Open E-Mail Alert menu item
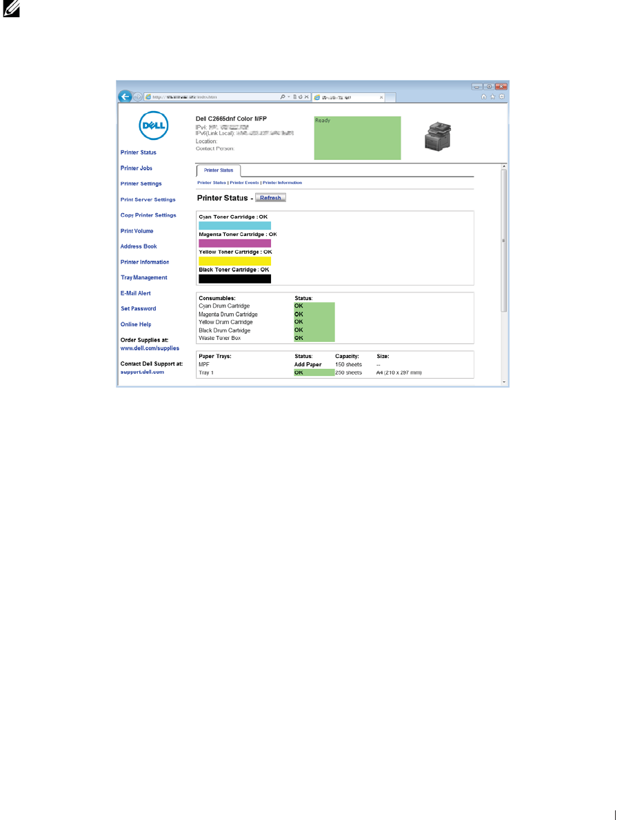This screenshot has height=820, width=644. pos(135,293)
